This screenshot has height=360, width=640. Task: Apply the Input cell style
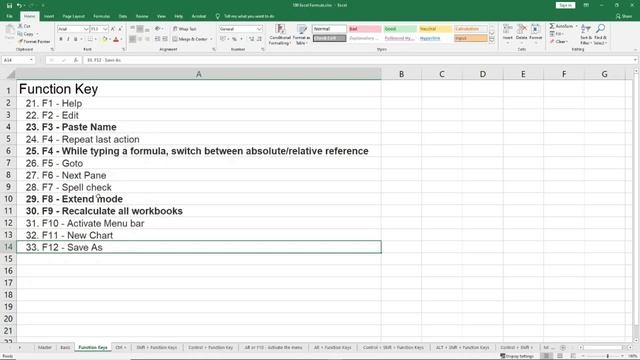(x=471, y=38)
